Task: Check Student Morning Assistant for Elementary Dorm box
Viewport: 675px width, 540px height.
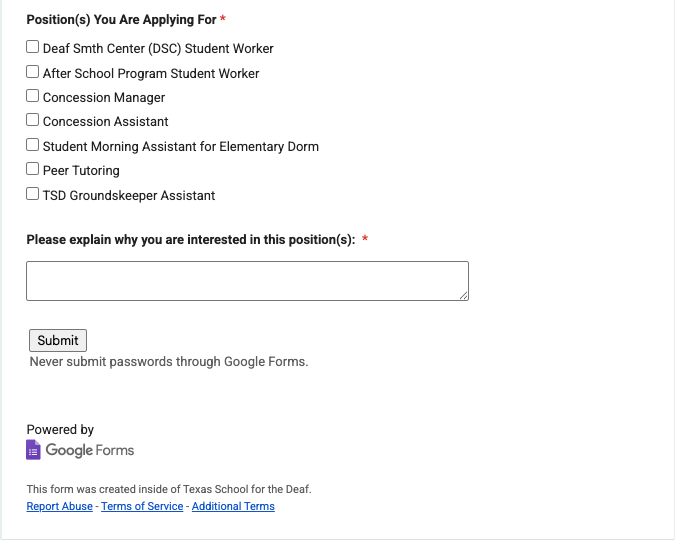Action: coord(32,145)
